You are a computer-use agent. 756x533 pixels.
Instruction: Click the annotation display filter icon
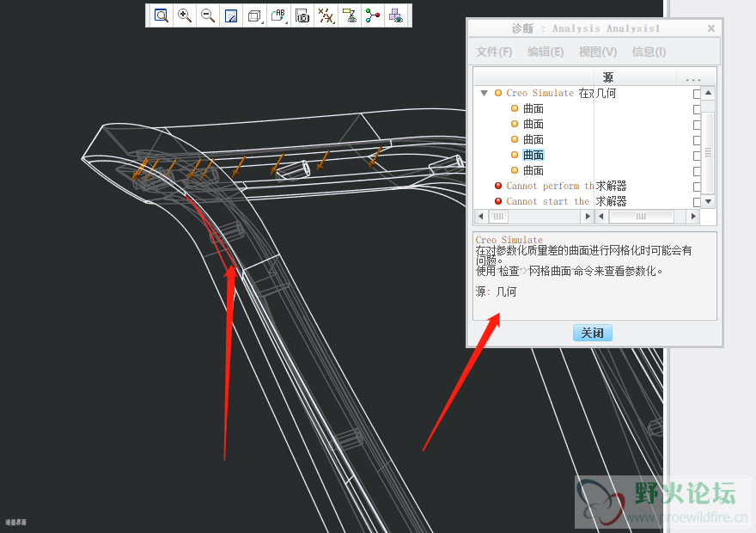click(349, 15)
